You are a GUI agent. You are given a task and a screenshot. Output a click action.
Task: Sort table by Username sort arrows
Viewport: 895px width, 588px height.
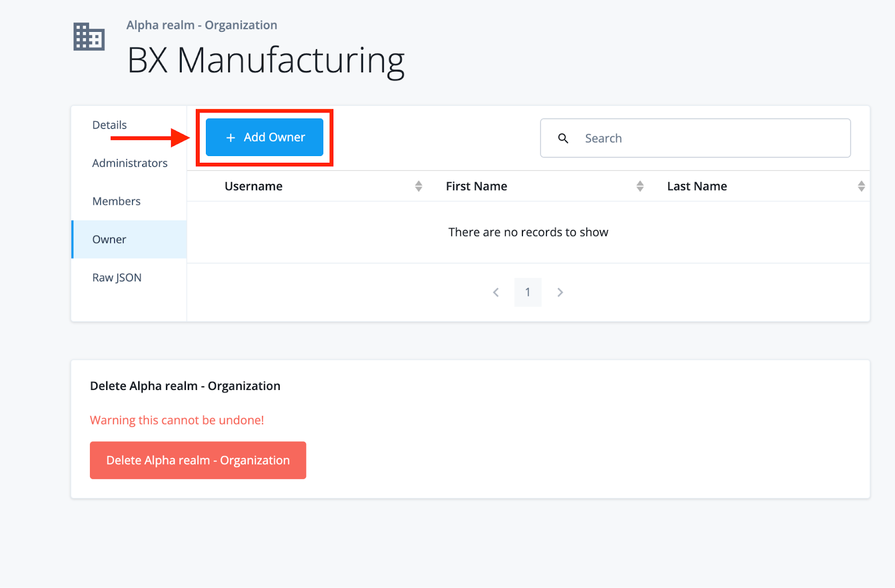pyautogui.click(x=418, y=186)
